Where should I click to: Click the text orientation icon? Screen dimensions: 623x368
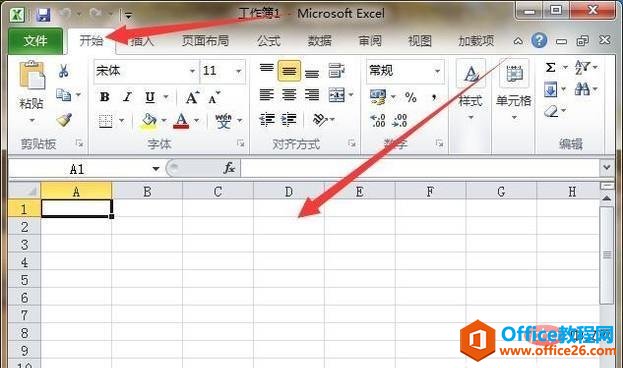(x=320, y=119)
